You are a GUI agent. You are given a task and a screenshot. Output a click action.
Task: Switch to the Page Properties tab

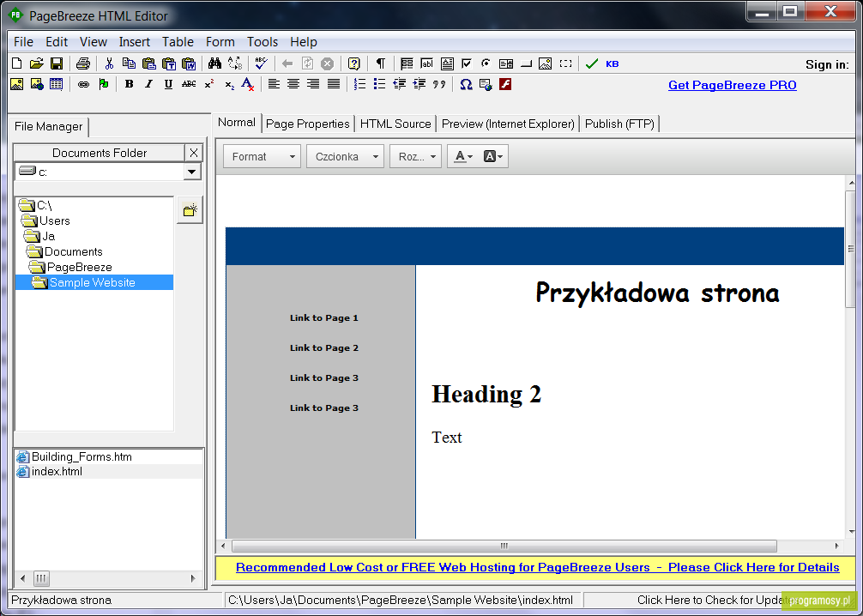tap(308, 124)
